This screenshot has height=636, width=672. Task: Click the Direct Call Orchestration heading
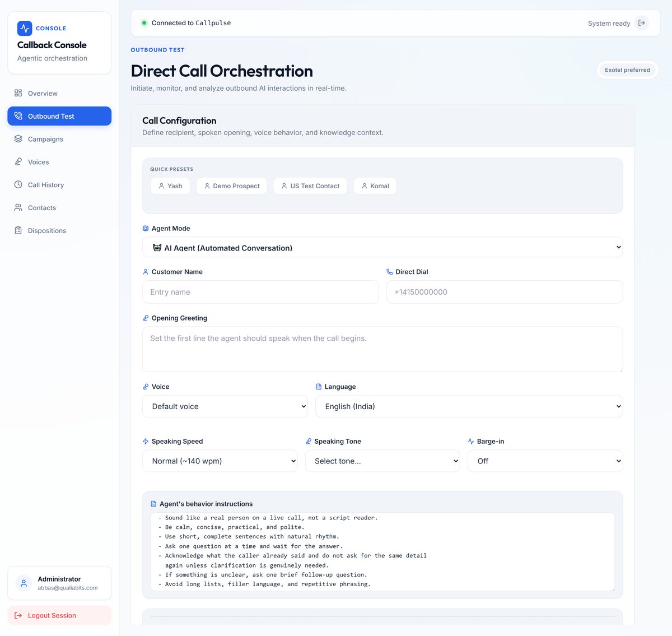pyautogui.click(x=222, y=71)
